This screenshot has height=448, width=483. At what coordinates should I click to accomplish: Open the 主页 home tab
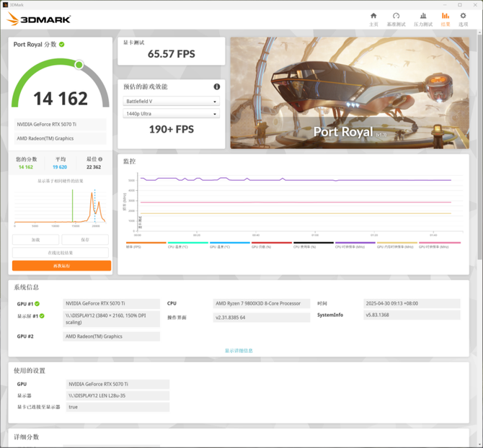coord(373,19)
